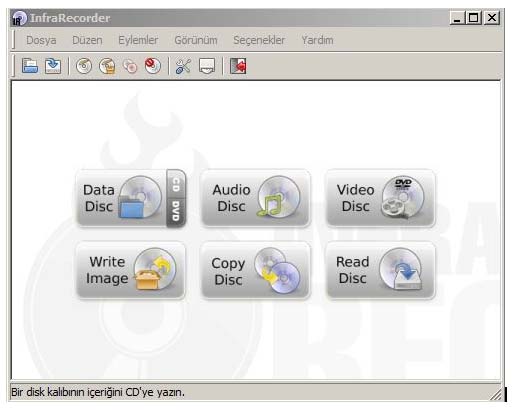Viewport: 513px width, 410px height.
Task: Click the erase disc toolbar icon with red mark
Action: click(153, 66)
